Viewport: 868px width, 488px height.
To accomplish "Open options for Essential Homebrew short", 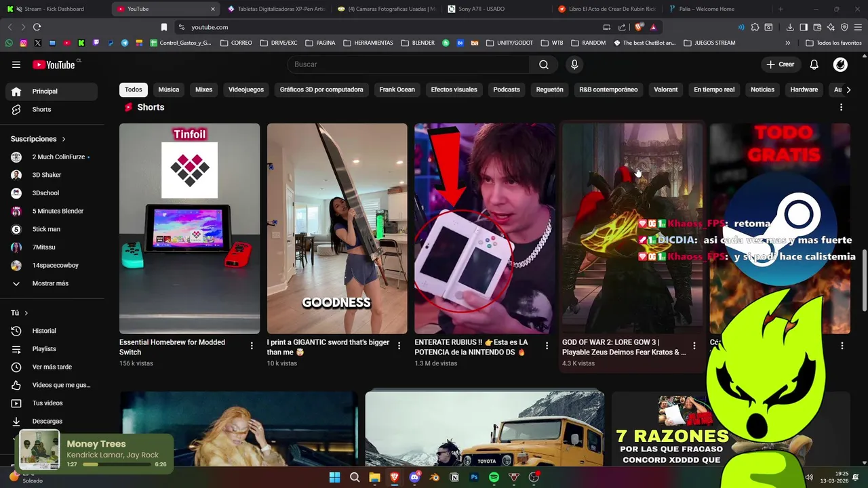I will (252, 346).
